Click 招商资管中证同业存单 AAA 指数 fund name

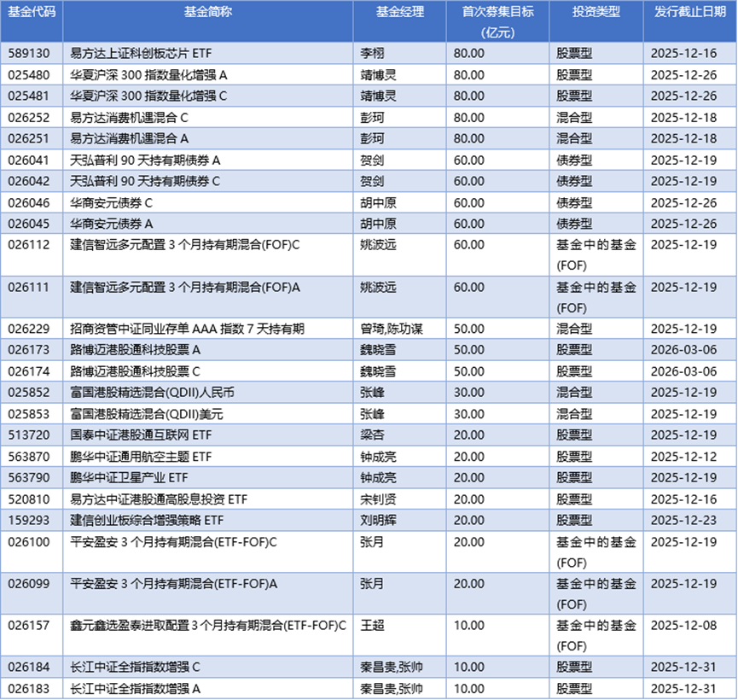click(x=187, y=328)
